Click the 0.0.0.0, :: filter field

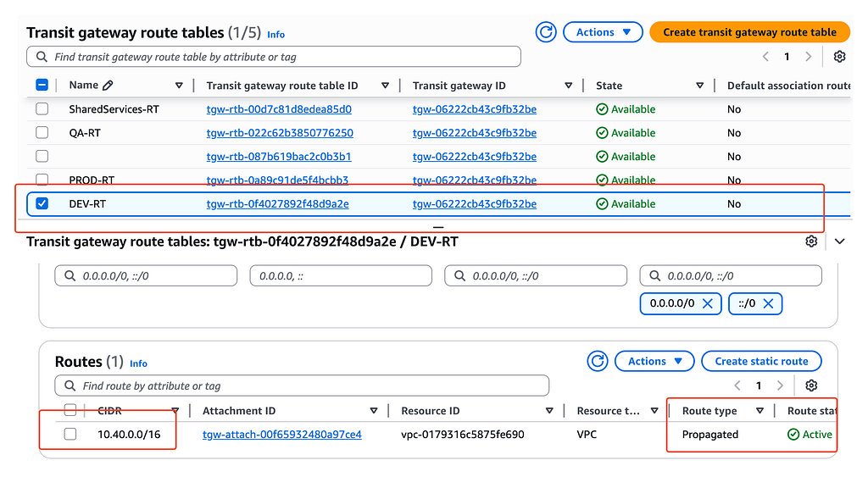(341, 275)
